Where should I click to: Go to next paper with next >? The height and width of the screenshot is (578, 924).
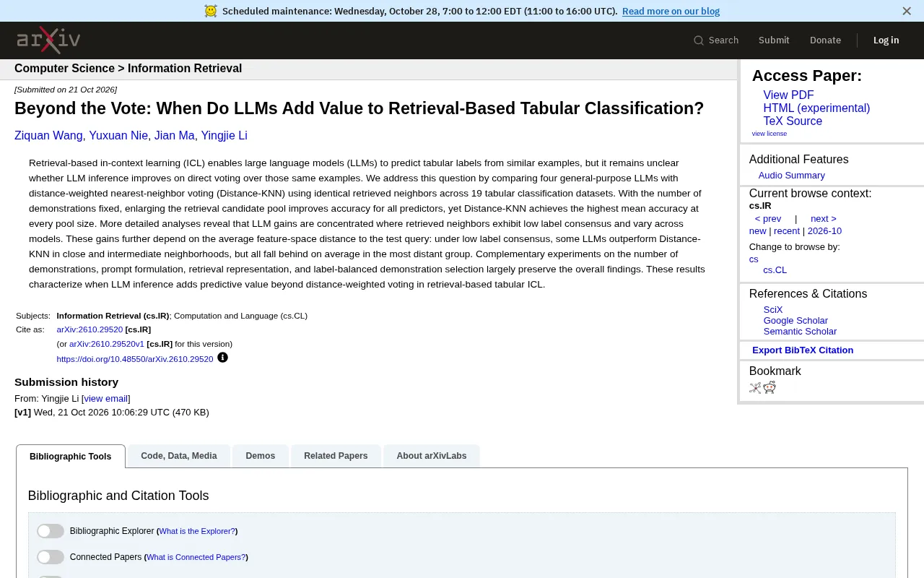tap(823, 219)
